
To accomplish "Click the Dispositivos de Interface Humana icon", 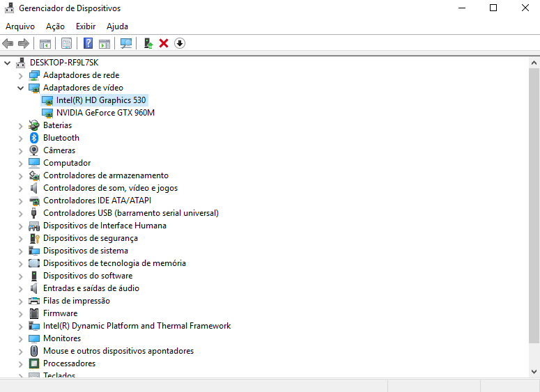I will (x=33, y=226).
